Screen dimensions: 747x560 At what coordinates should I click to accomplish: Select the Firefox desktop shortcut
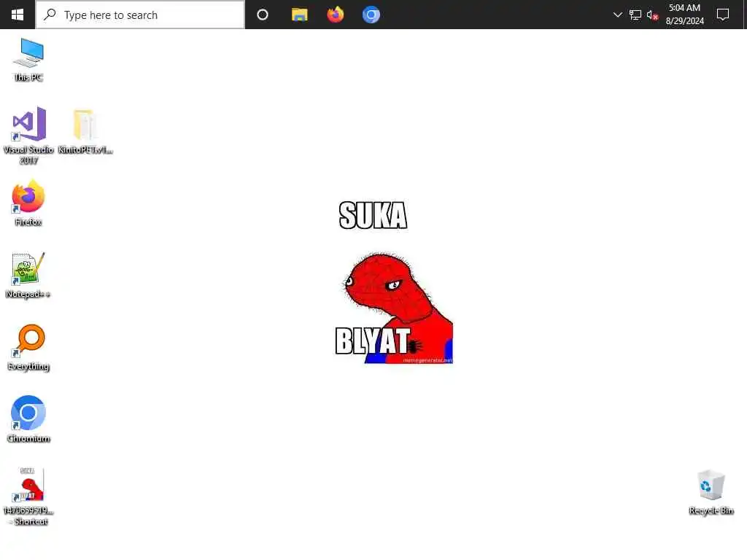coord(28,203)
